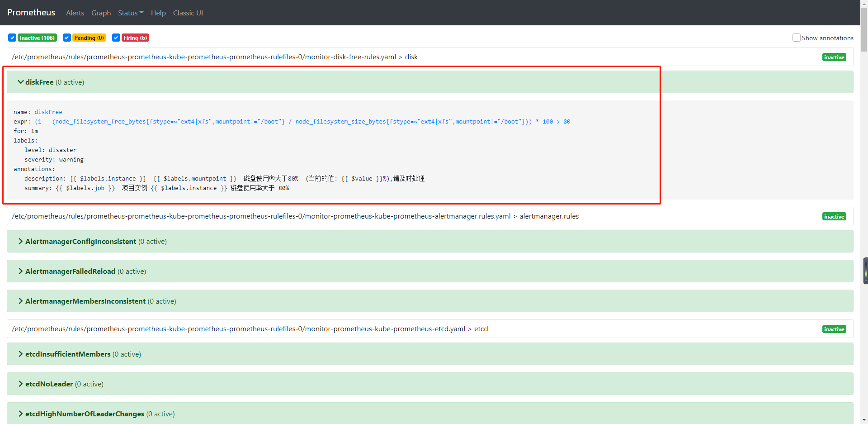Image resolution: width=868 pixels, height=424 pixels.
Task: Click the scrollbar up arrow
Action: tap(864, 4)
